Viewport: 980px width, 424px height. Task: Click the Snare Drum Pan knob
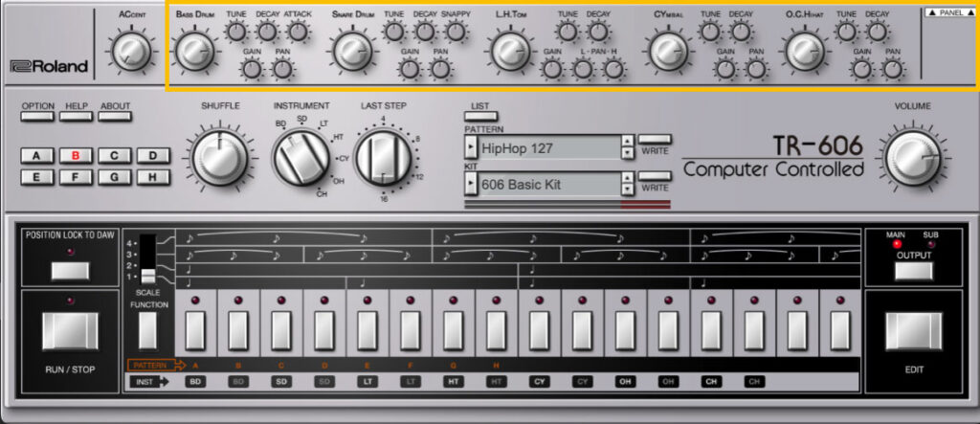click(x=440, y=69)
